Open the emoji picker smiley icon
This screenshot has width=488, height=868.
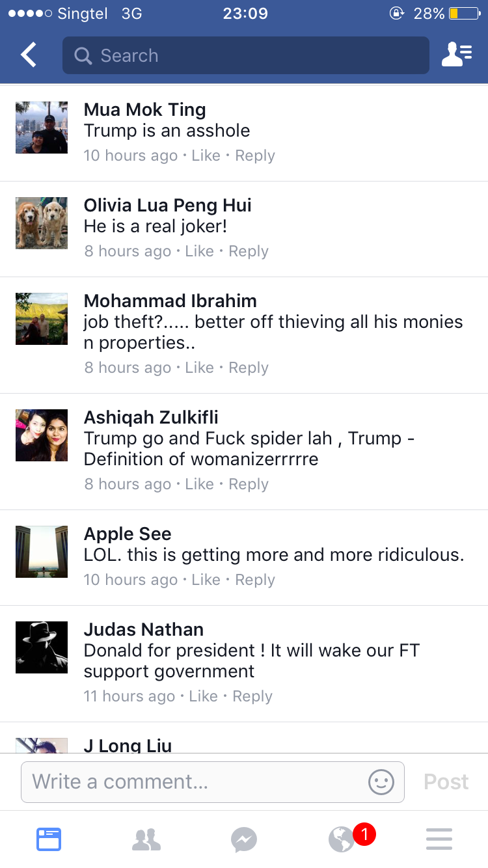[x=381, y=782]
